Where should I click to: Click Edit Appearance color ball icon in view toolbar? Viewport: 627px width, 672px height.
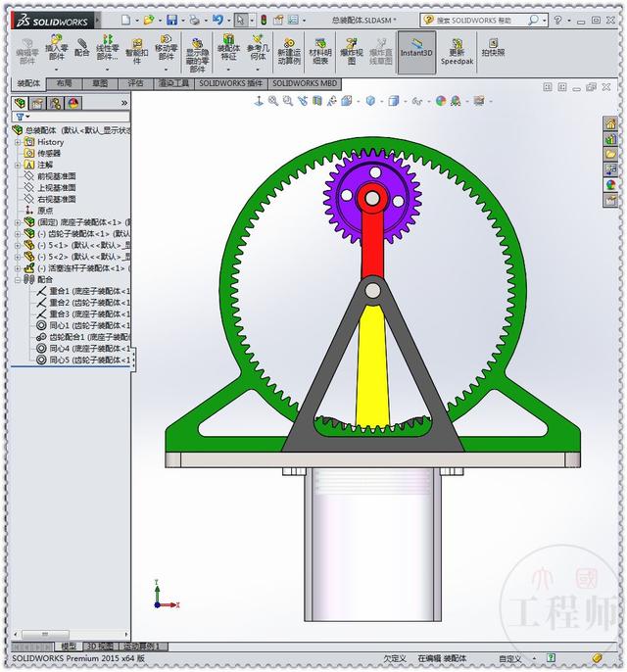[441, 101]
